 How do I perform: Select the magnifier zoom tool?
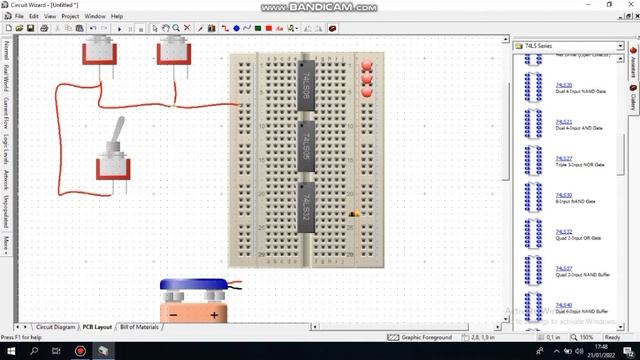[x=176, y=28]
